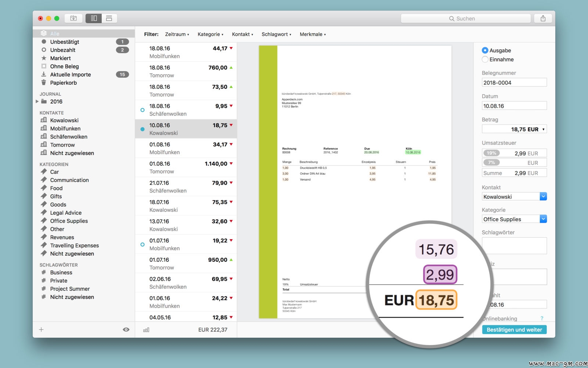This screenshot has height=368, width=588.
Task: Click plus icon to add entry
Action: coord(41,330)
